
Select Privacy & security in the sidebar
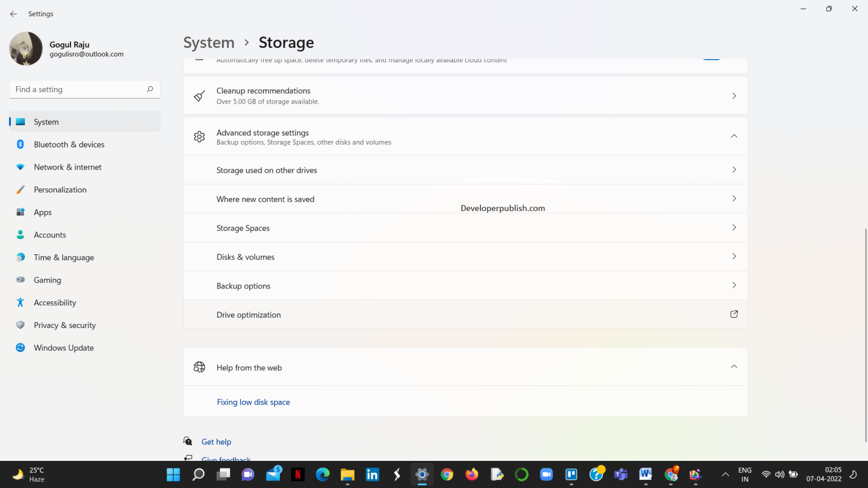[65, 325]
